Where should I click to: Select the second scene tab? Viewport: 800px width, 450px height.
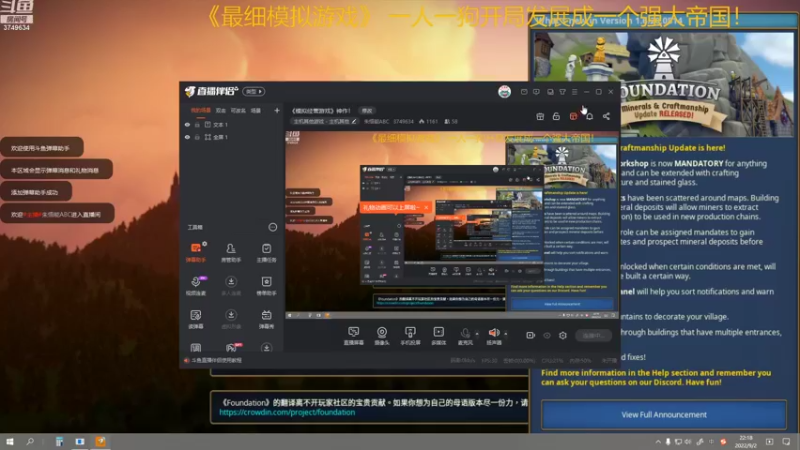click(x=220, y=110)
